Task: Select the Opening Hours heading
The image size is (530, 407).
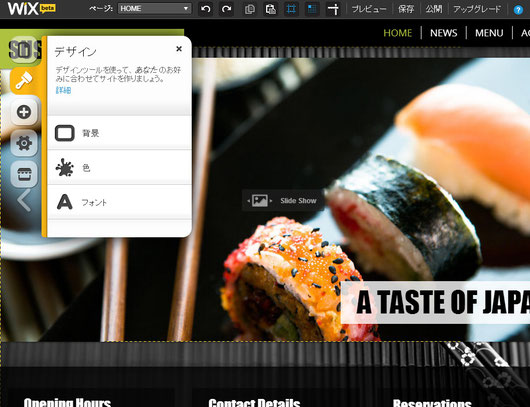Action: (67, 402)
